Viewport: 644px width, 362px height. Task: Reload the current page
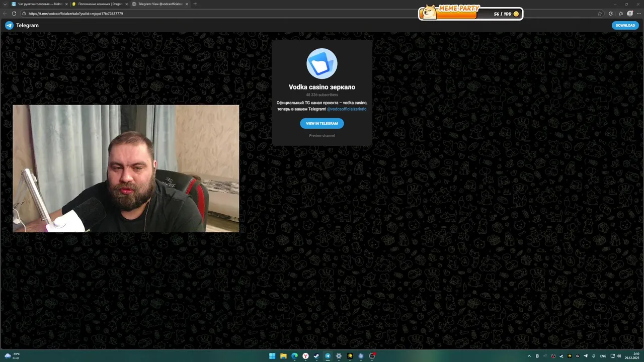click(x=14, y=14)
